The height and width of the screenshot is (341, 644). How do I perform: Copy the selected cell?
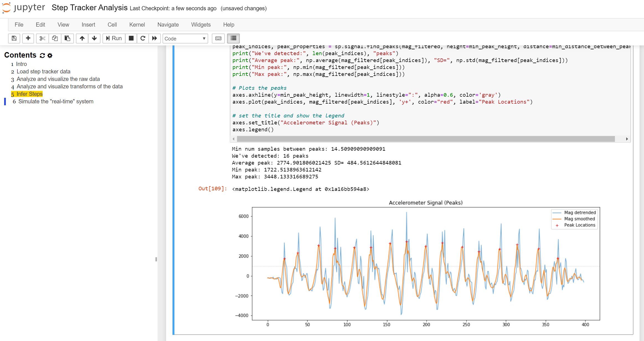(x=55, y=39)
